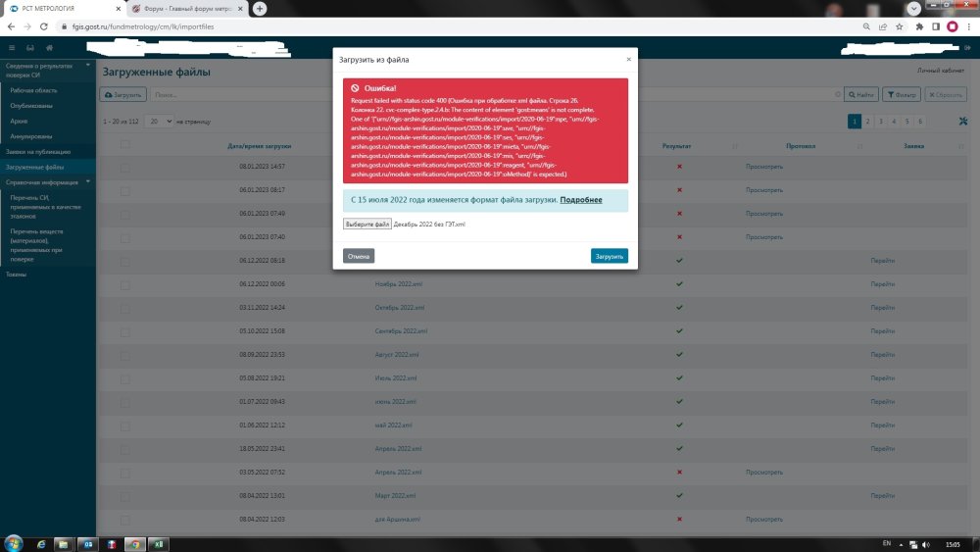The image size is (980, 552).
Task: Open 'Заявки на публикацию' in the sidebar
Action: tap(37, 152)
